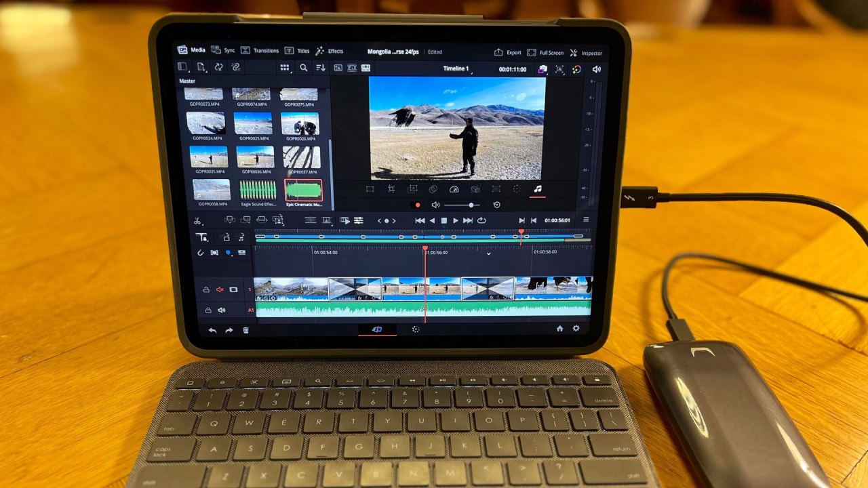The height and width of the screenshot is (488, 868).
Task: Click the play forward button
Action: tap(456, 220)
